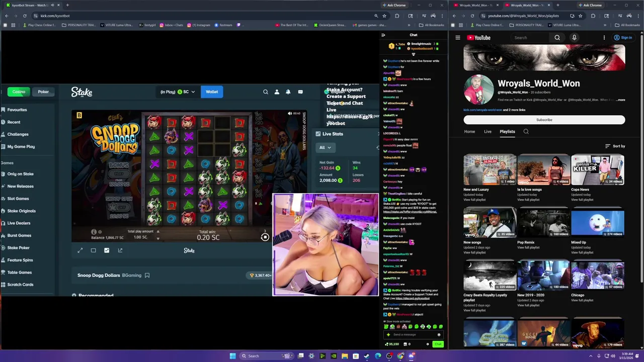Viewport: 644px width, 362px height.
Task: Switch game to theatre mode icon
Action: (93, 250)
